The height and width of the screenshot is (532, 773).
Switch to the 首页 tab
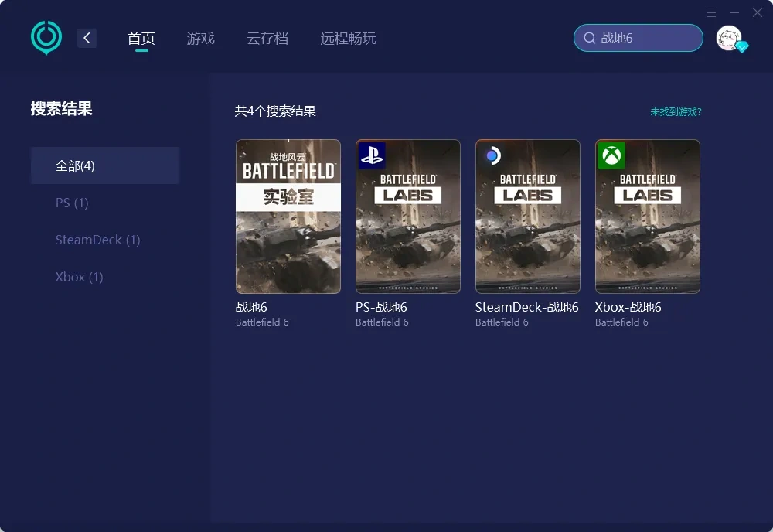[141, 38]
